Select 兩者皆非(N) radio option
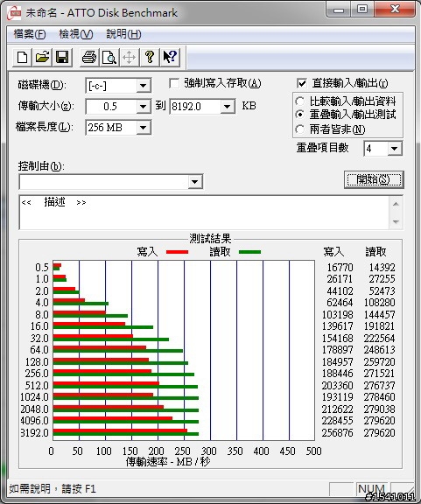This screenshot has height=504, width=421. point(299,129)
